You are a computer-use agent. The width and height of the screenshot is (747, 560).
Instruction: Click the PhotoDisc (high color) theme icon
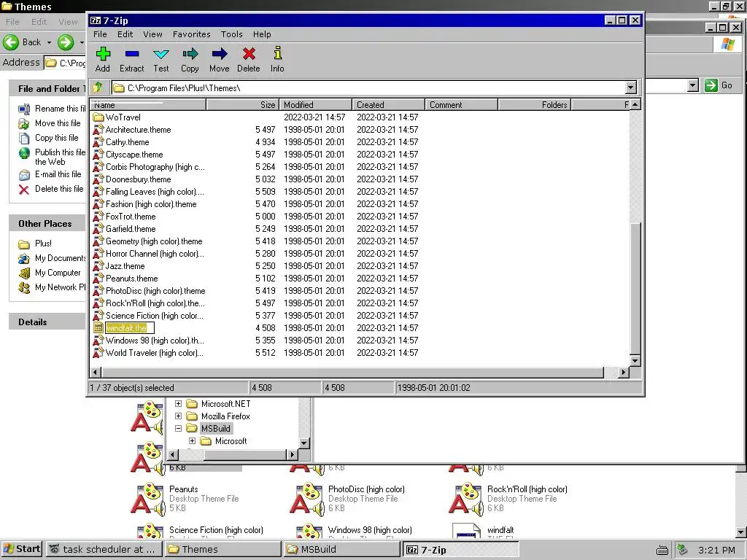306,499
